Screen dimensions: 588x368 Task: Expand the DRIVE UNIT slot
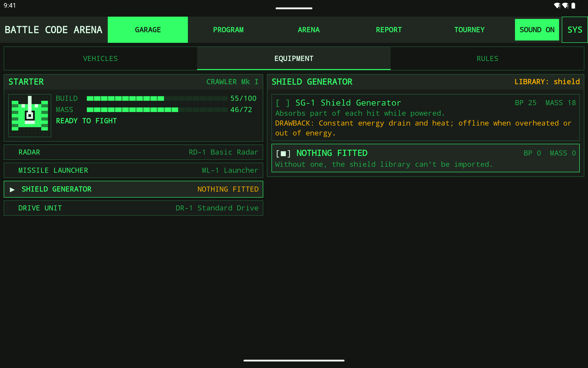(x=133, y=208)
